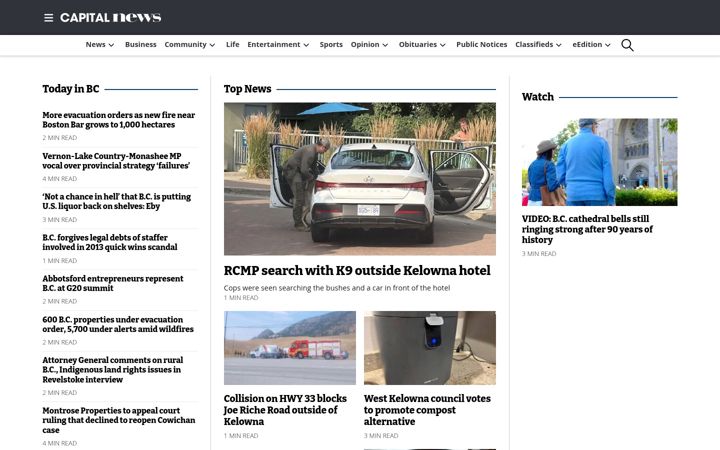
Task: Open the hamburger menu icon
Action: [x=48, y=17]
